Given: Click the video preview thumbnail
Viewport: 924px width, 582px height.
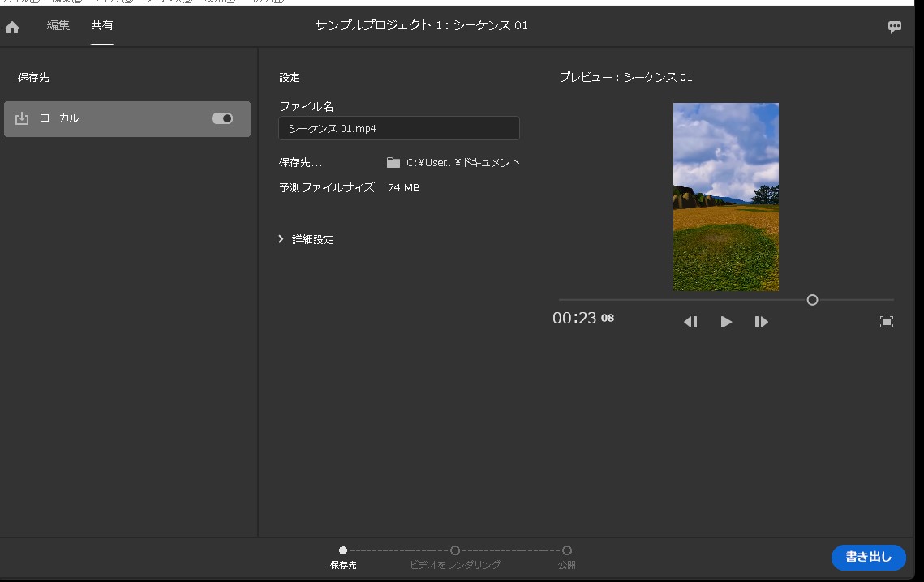Looking at the screenshot, I should coord(725,196).
